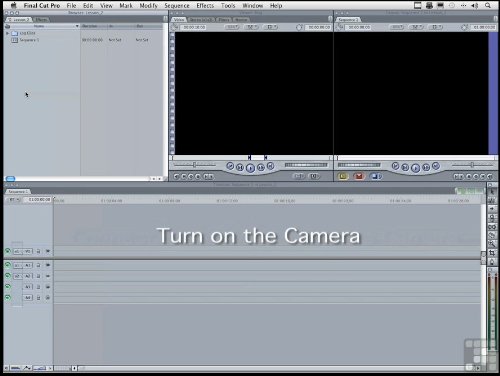Image resolution: width=500 pixels, height=376 pixels.
Task: Click the Canvas sequence duration timecode field
Action: click(x=359, y=27)
